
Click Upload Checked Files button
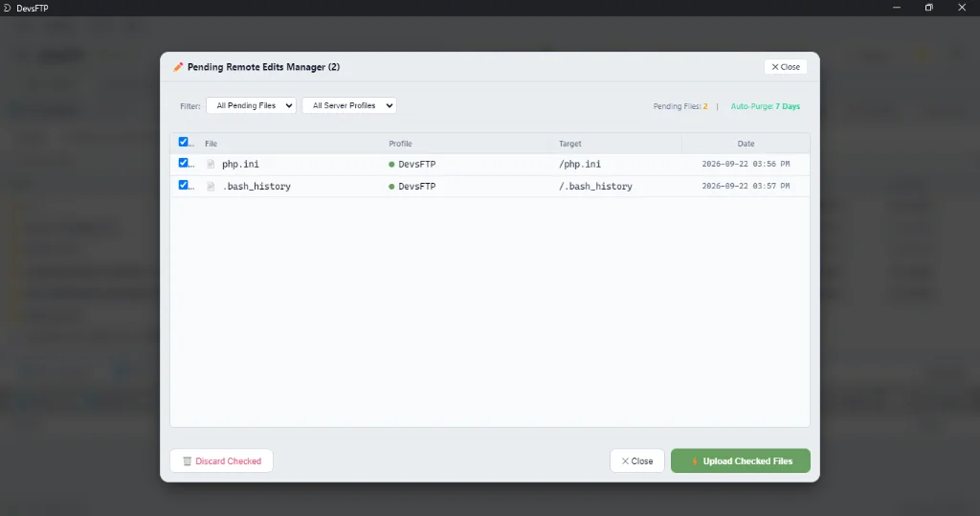[741, 461]
